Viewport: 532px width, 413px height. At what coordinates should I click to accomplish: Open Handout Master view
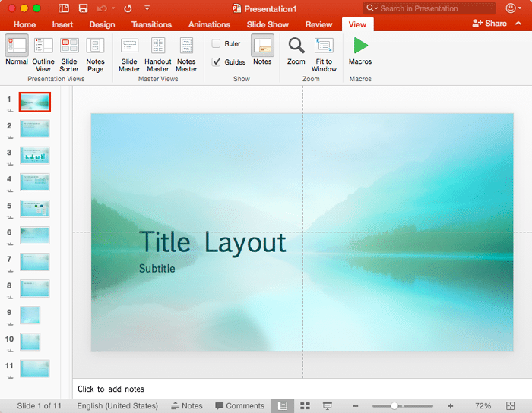[158, 54]
